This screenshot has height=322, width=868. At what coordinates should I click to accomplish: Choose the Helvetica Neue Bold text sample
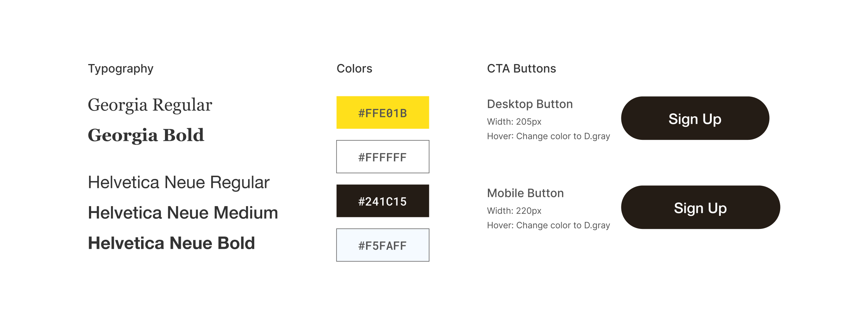pyautogui.click(x=171, y=243)
